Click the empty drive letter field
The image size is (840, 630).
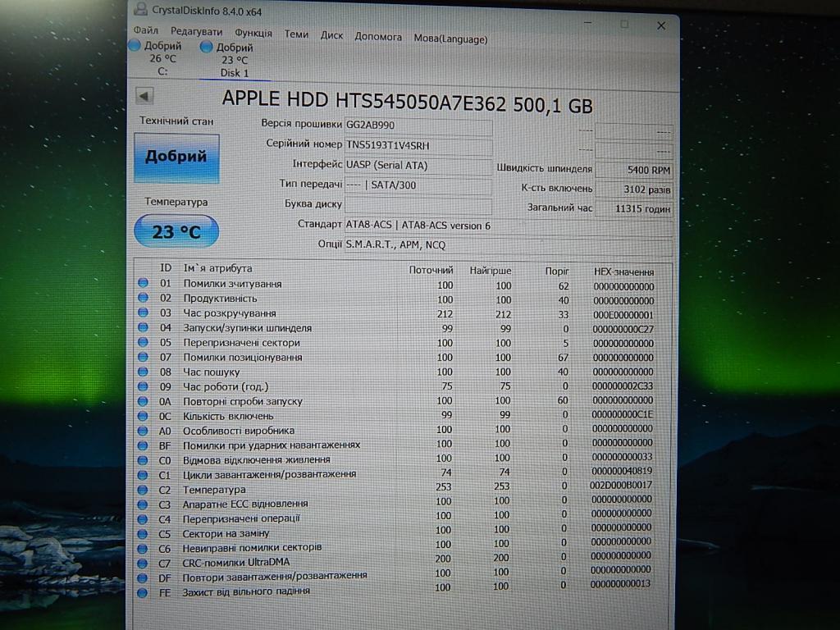point(418,205)
